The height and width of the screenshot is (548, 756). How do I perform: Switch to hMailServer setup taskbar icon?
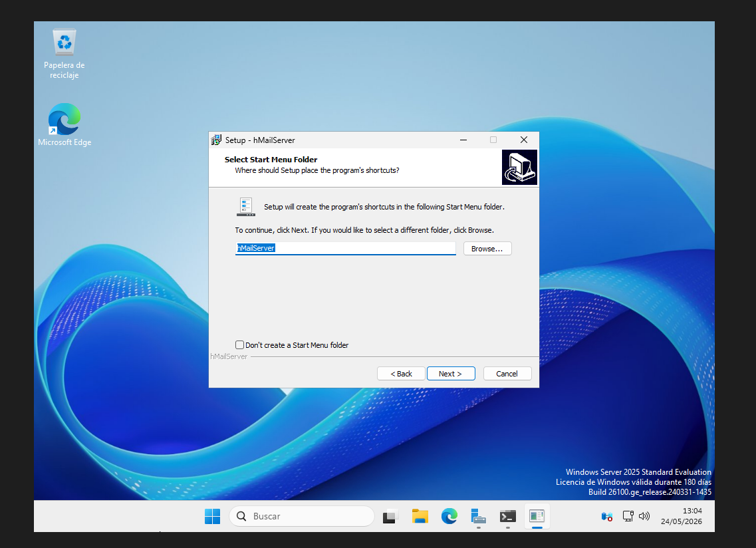pyautogui.click(x=537, y=516)
